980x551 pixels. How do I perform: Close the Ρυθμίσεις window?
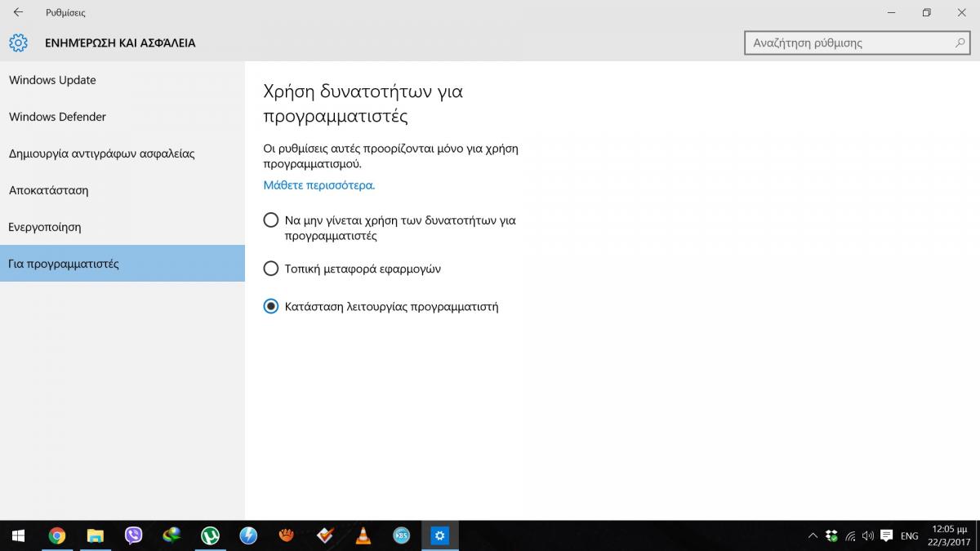pos(962,12)
